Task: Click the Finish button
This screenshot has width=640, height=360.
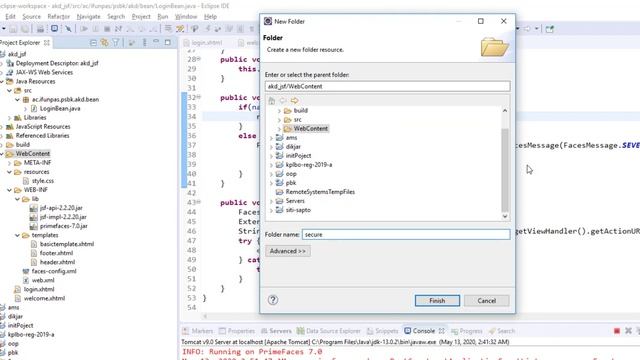Action: [x=437, y=301]
